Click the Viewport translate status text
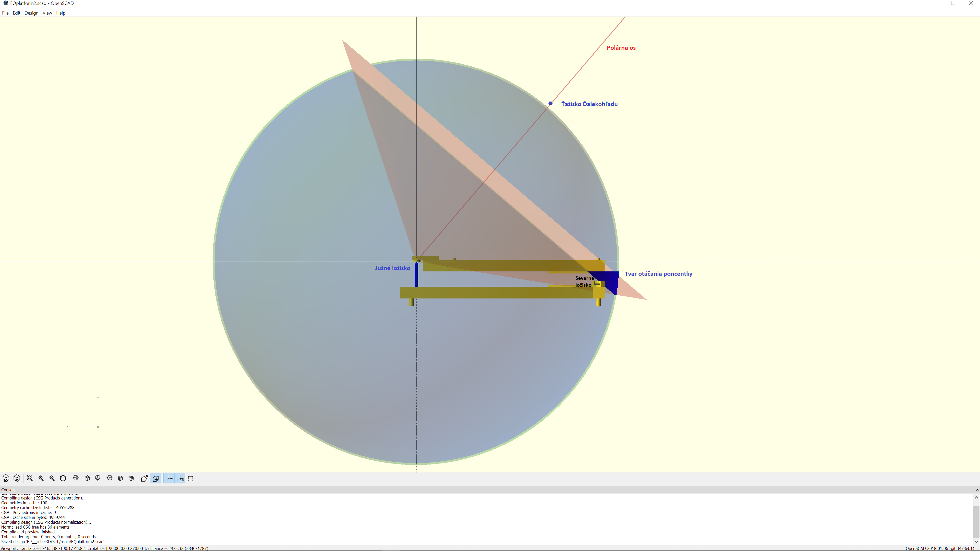This screenshot has width=980, height=551. [x=104, y=548]
